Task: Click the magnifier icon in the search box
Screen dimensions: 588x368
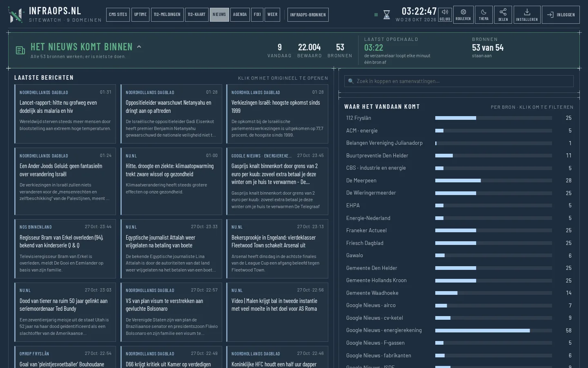Action: click(351, 81)
